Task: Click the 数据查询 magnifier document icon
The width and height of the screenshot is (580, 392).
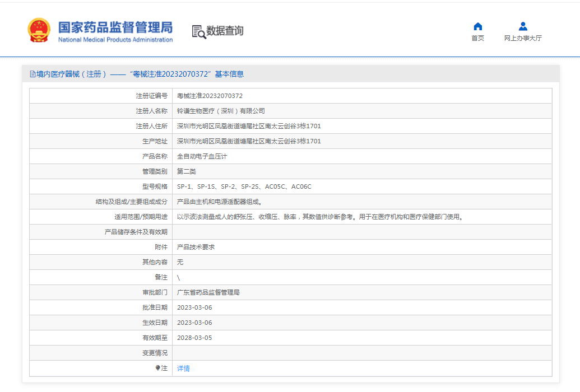Action: (x=198, y=31)
